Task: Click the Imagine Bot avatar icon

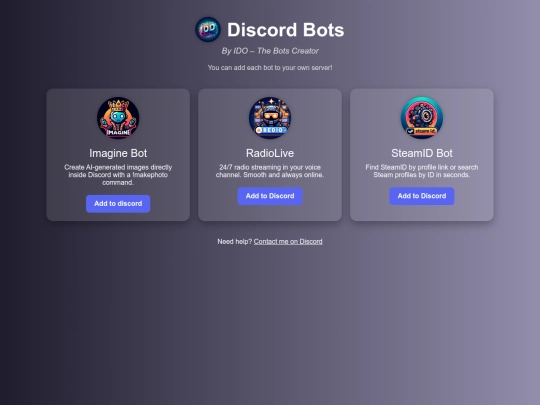Action: (x=118, y=118)
